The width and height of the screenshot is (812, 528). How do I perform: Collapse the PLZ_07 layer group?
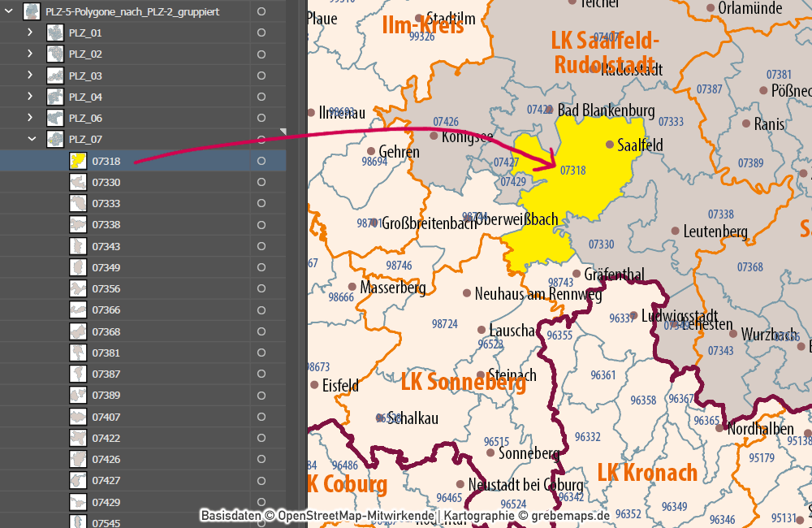[x=32, y=139]
